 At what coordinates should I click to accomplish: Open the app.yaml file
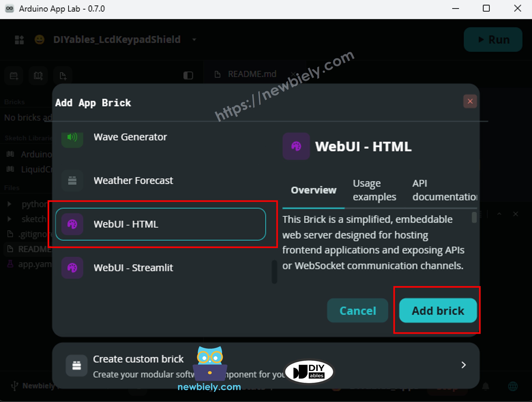coord(28,264)
